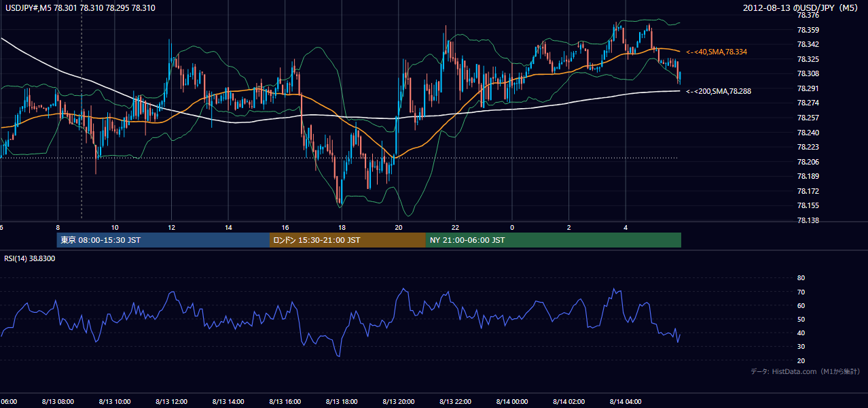The width and height of the screenshot is (868, 408).
Task: Click price axis value 78.189
Action: point(808,176)
